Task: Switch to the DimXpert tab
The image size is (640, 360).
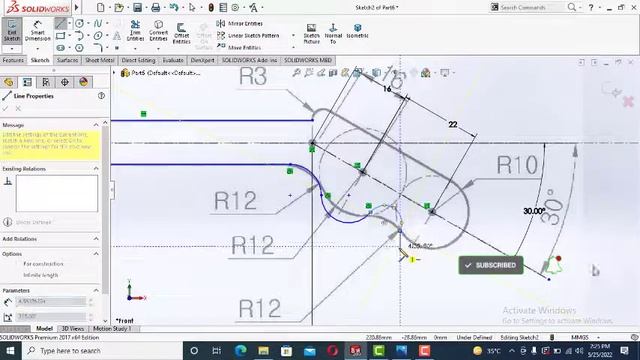Action: click(202, 60)
